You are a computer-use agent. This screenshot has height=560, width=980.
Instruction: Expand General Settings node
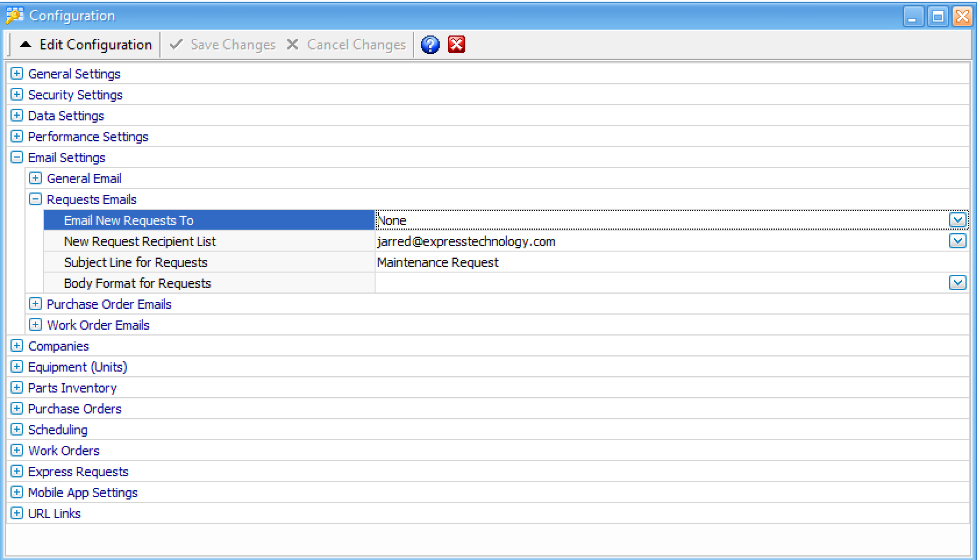pyautogui.click(x=17, y=74)
